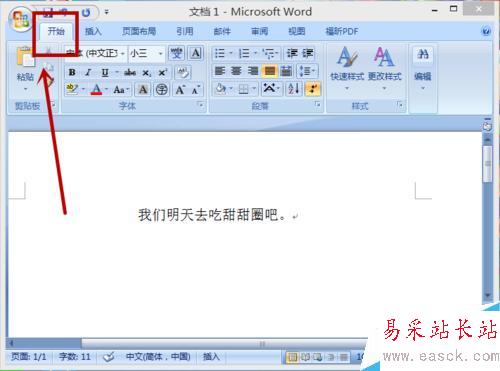
Task: Choose font color red A
Action: [x=96, y=89]
